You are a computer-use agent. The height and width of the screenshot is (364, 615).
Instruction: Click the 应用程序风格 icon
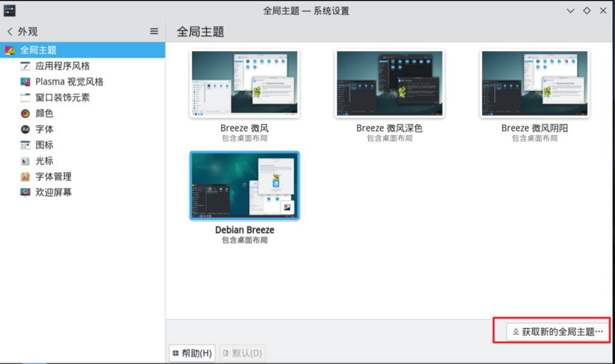(x=25, y=66)
